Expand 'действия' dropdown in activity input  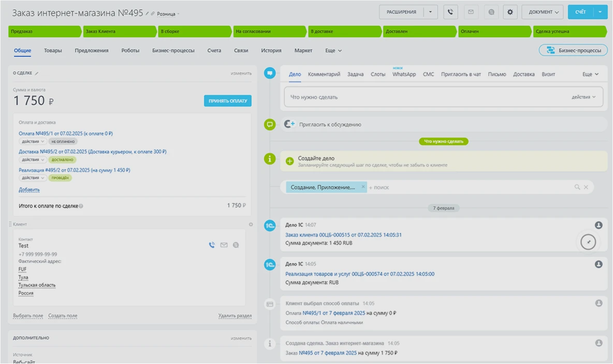tap(583, 97)
